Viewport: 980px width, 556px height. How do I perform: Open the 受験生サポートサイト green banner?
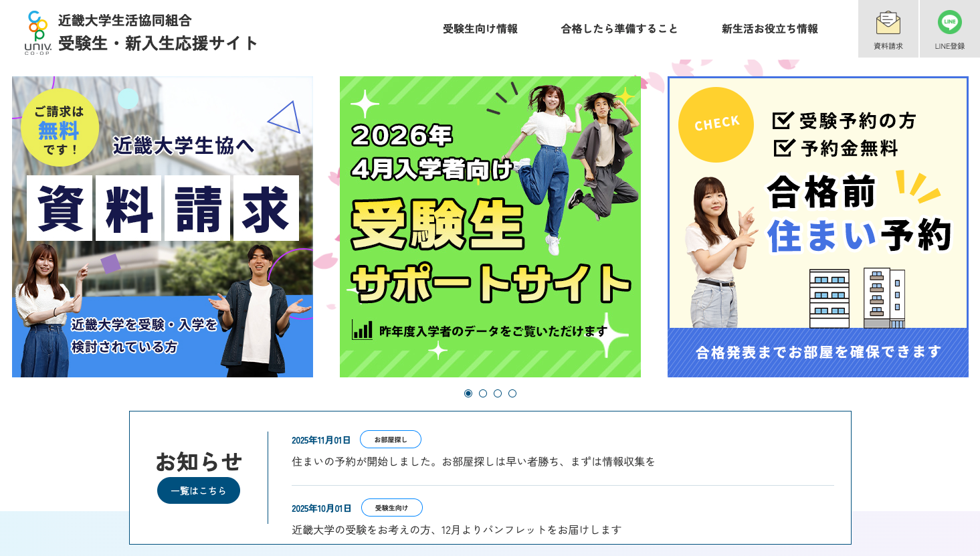pos(490,227)
